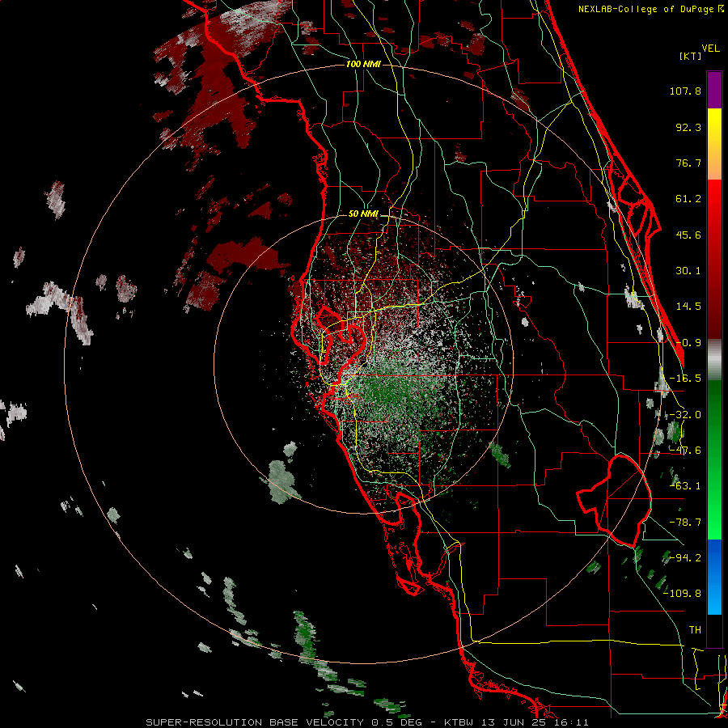This screenshot has height=728, width=728.
Task: Click the -47.6 velocity scale value
Action: click(685, 451)
